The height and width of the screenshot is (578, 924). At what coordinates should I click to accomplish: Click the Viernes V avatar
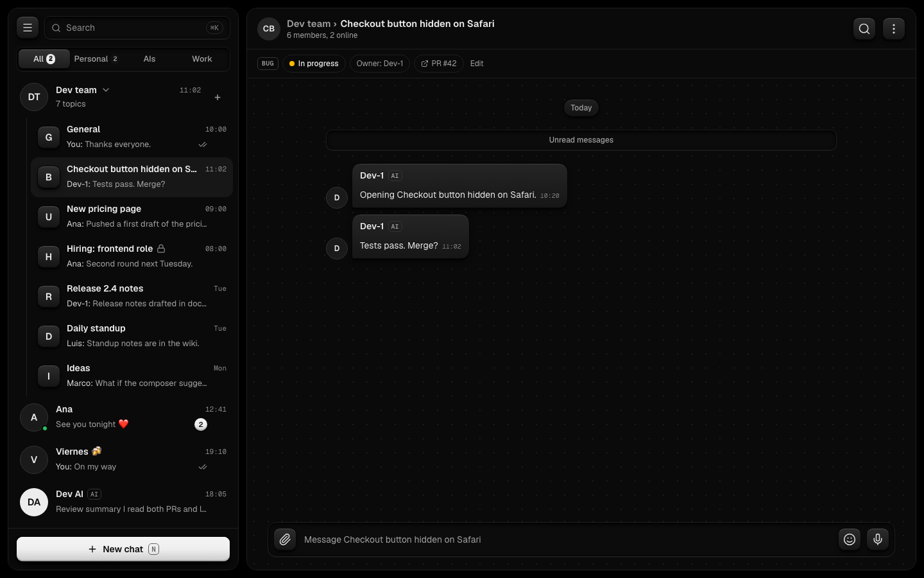point(34,460)
